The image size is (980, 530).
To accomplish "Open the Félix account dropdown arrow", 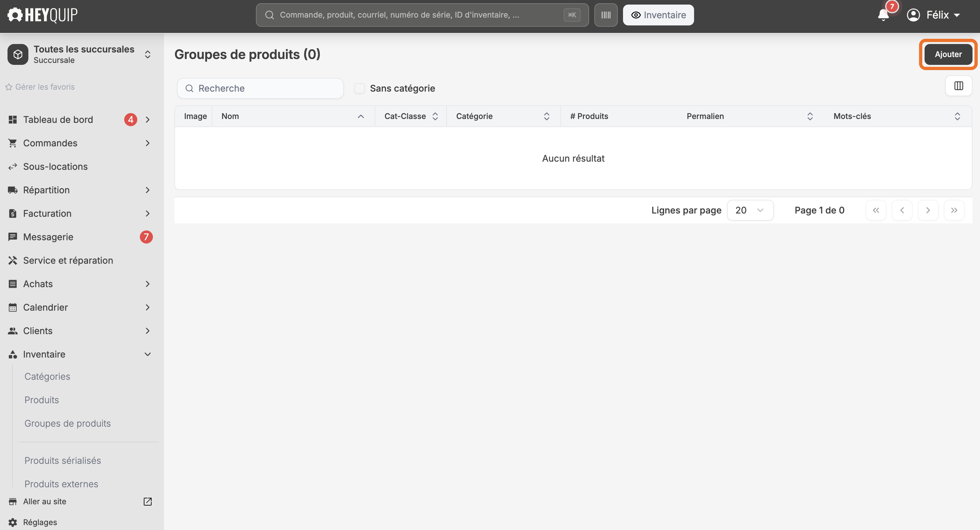I will pyautogui.click(x=957, y=15).
